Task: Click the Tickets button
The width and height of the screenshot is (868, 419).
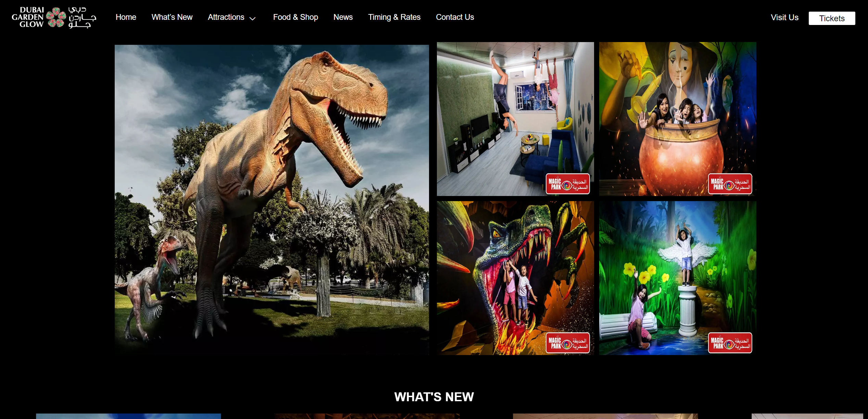Action: (x=832, y=18)
